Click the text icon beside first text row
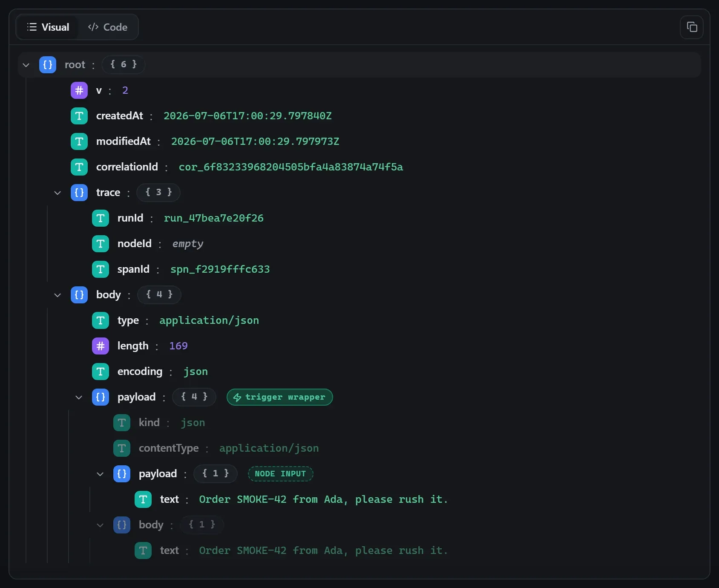 [143, 499]
